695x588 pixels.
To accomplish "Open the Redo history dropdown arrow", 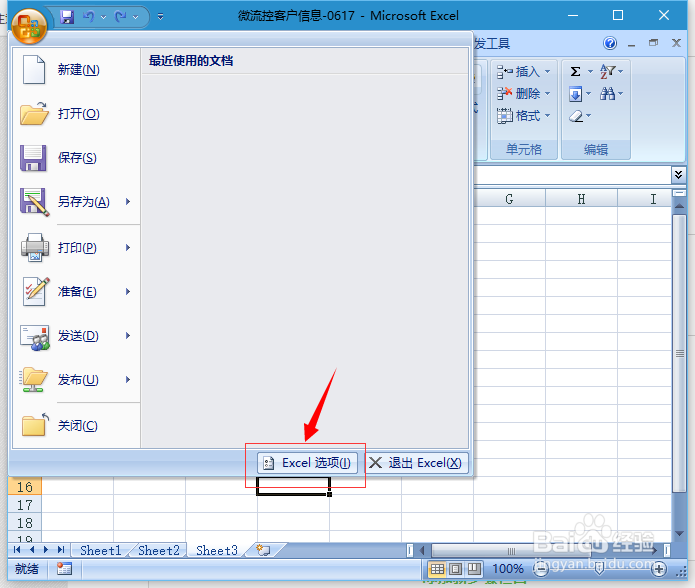I will click(x=135, y=17).
